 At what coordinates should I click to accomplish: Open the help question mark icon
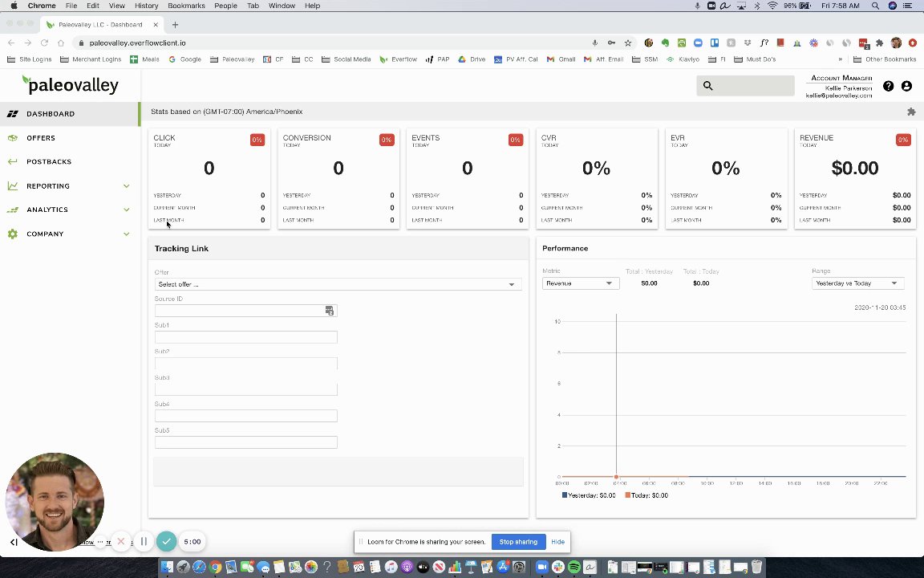click(888, 86)
